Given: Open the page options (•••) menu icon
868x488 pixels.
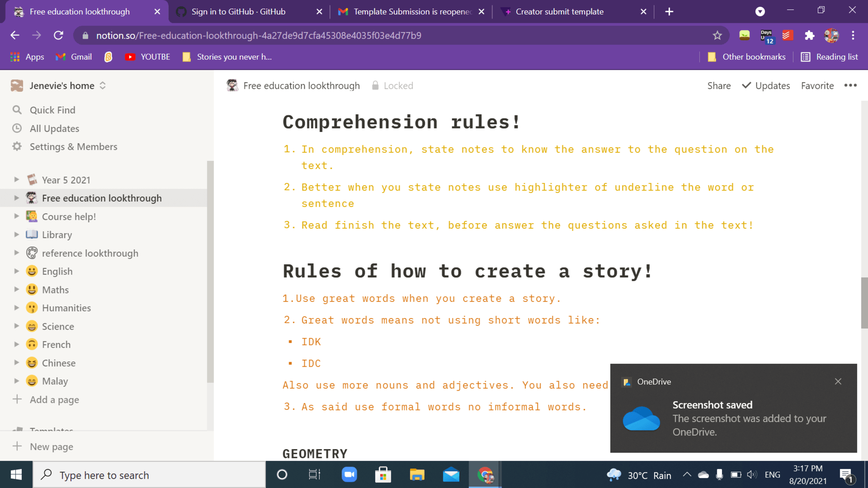Looking at the screenshot, I should point(851,85).
